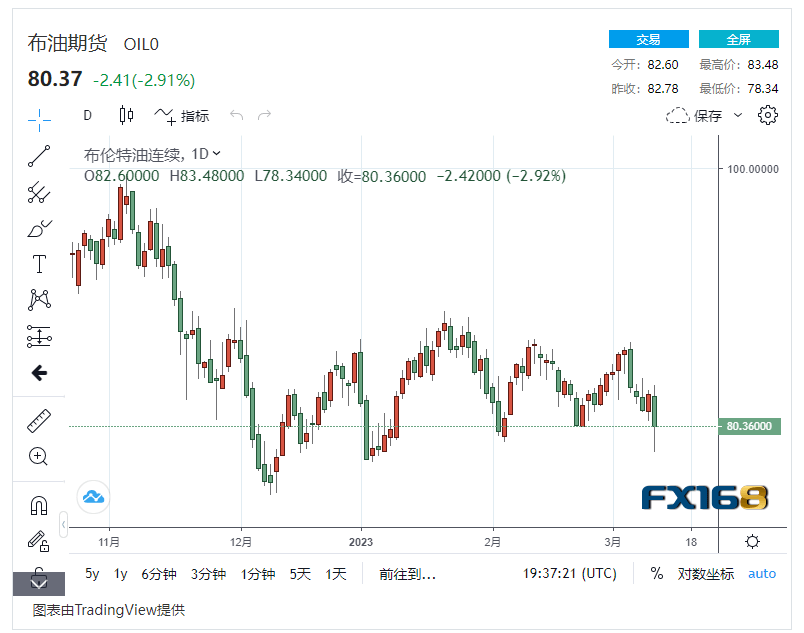Select the crosshair cursor tool

tap(39, 119)
